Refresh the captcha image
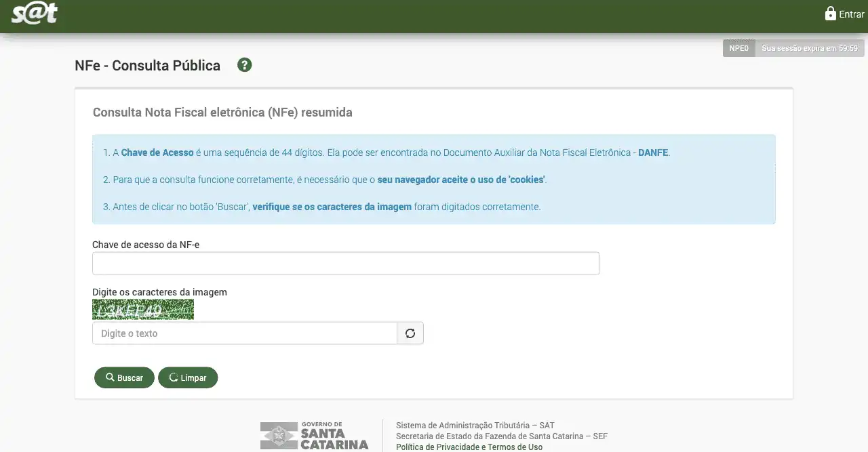 tap(410, 333)
